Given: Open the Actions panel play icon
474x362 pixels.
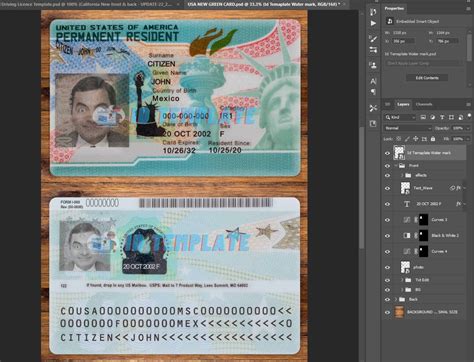Looking at the screenshot, I should pos(373,23).
